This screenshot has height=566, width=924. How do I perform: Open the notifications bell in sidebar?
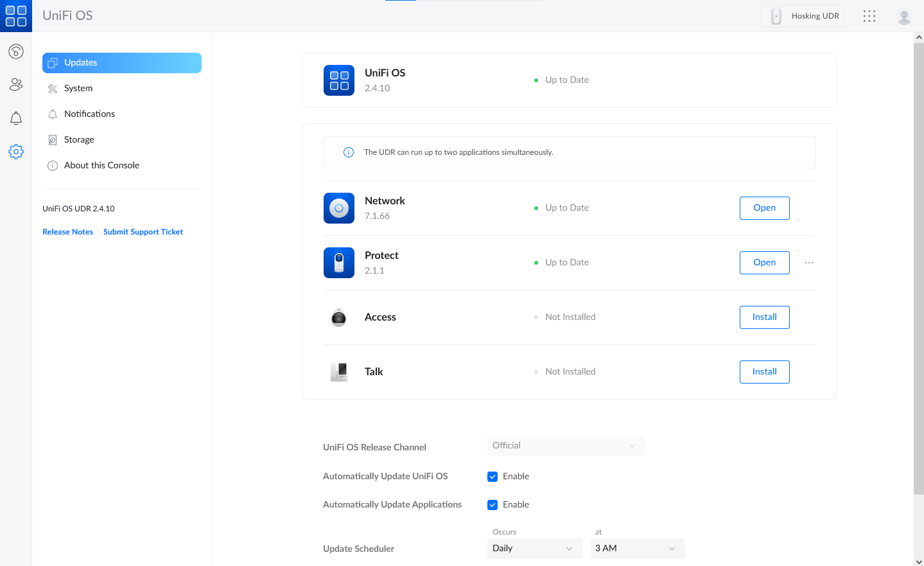coord(16,118)
